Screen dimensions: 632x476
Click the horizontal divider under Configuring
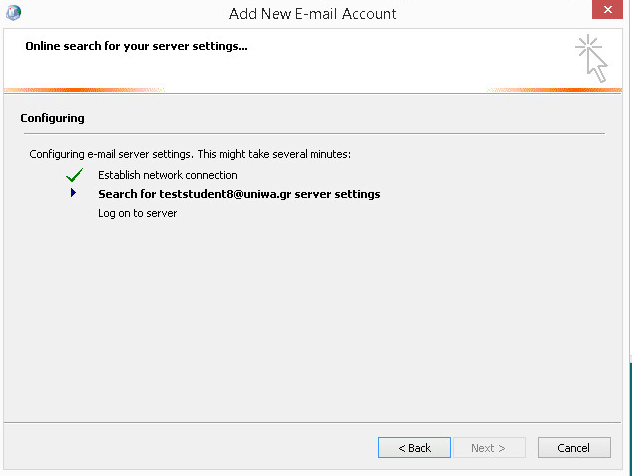pyautogui.click(x=314, y=133)
